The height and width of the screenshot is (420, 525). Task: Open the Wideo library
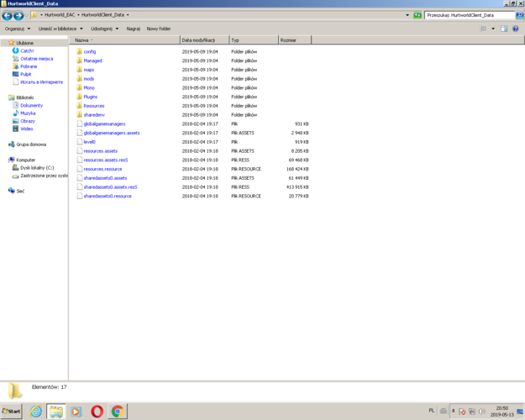pos(26,129)
